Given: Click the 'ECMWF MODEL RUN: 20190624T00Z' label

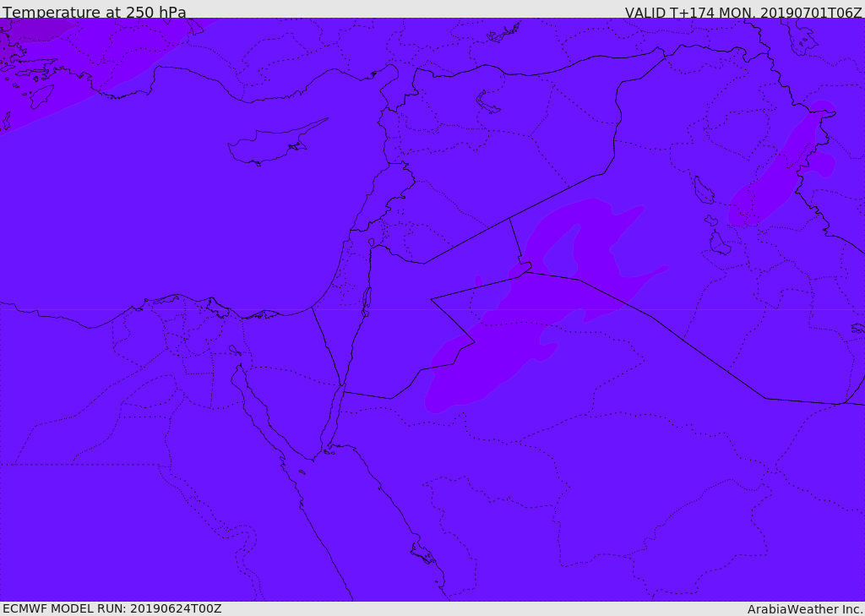Looking at the screenshot, I should click(112, 608).
